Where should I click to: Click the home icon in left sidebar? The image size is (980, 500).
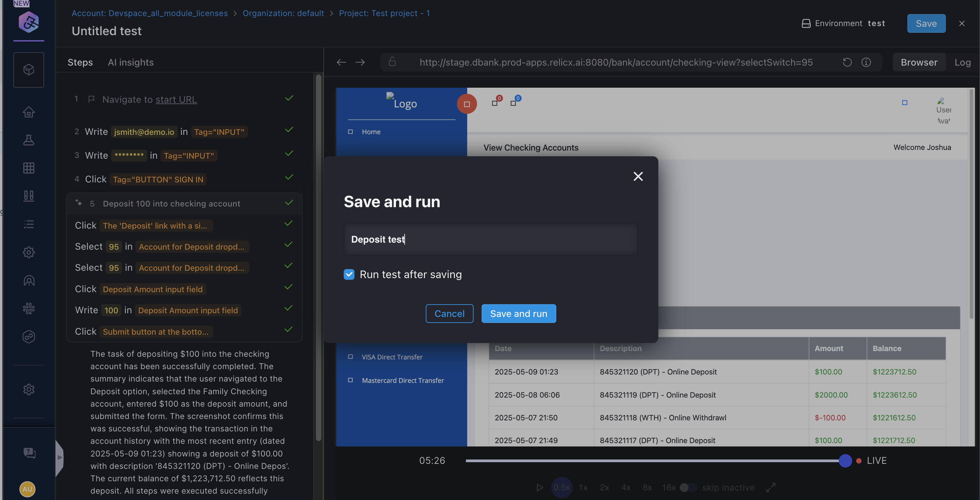point(28,112)
